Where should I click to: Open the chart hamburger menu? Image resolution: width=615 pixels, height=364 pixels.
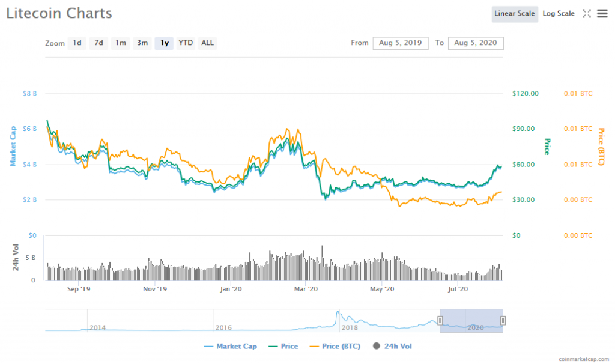pyautogui.click(x=602, y=14)
